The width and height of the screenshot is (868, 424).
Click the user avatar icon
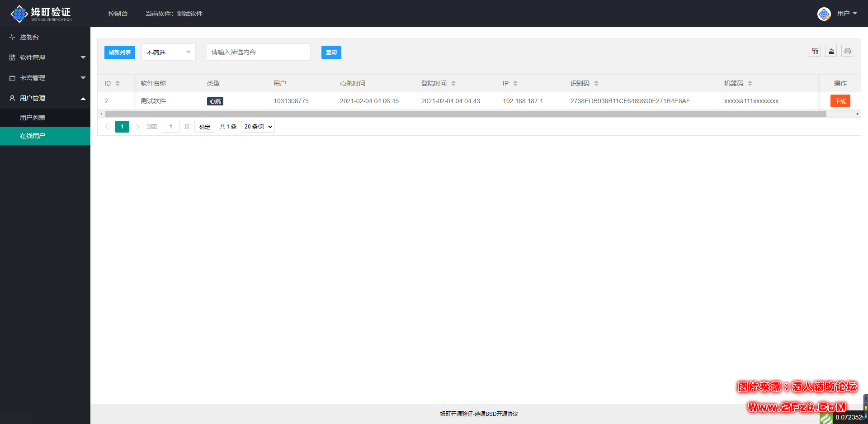point(824,14)
